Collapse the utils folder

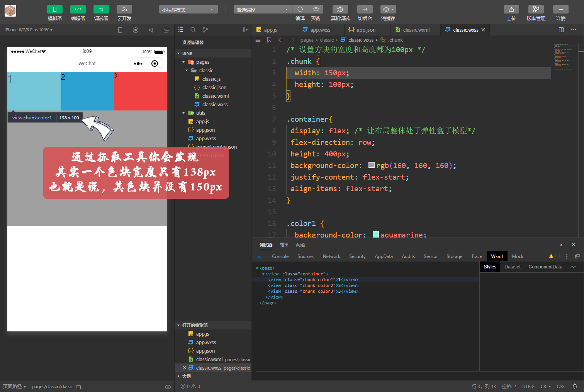(183, 113)
